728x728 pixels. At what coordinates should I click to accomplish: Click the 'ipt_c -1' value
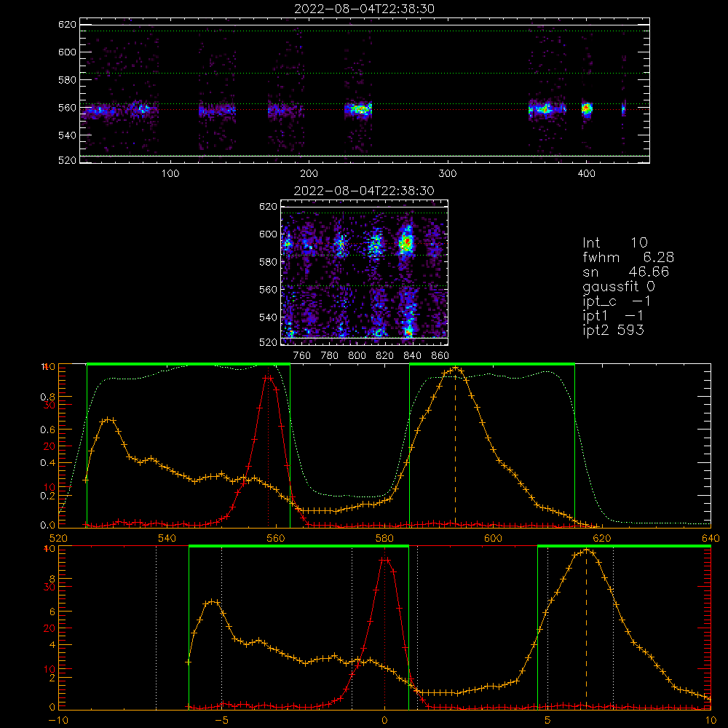tap(617, 301)
